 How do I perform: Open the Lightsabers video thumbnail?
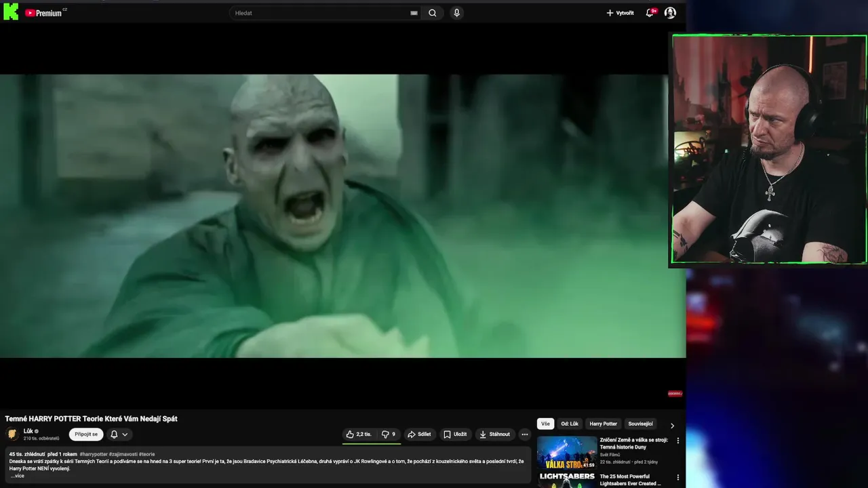pos(567,480)
